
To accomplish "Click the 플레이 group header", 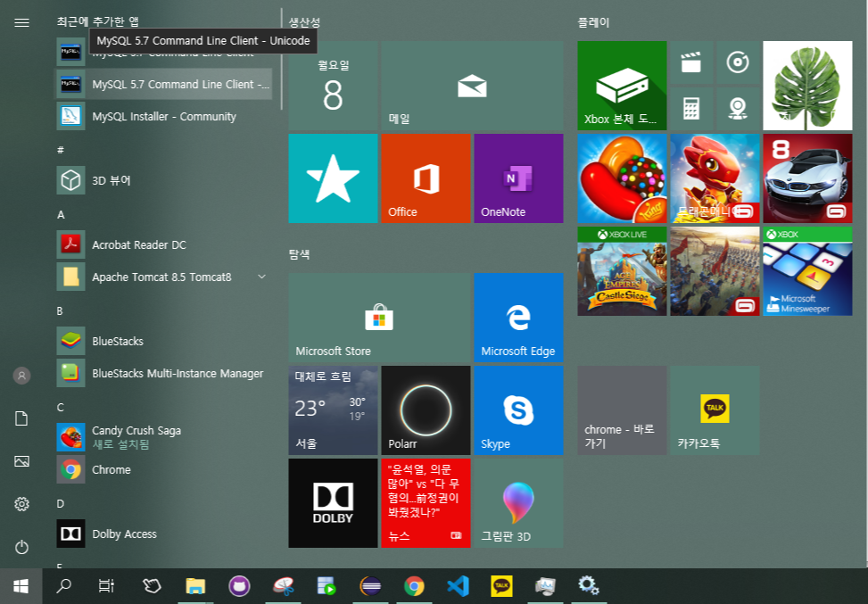I will 593,22.
